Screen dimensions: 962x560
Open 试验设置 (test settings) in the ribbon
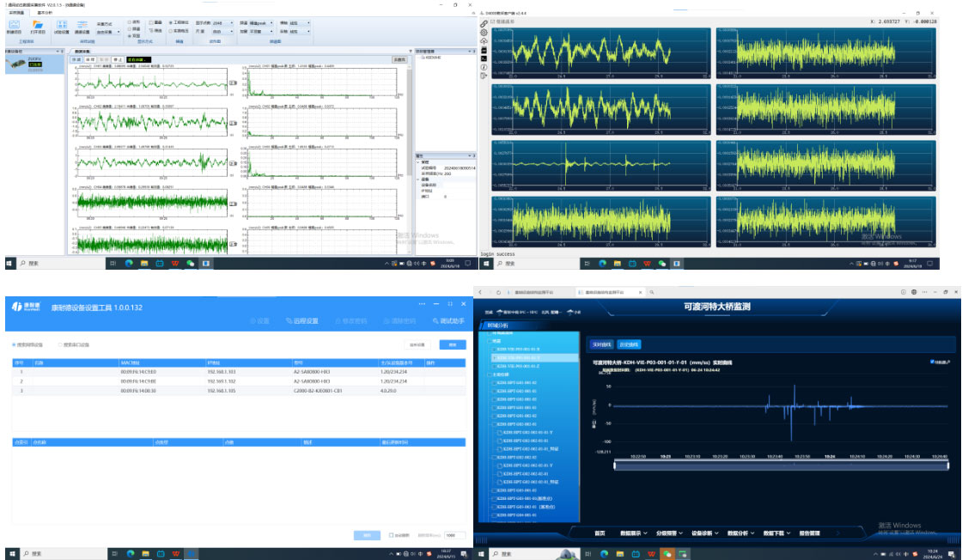pyautogui.click(x=63, y=26)
